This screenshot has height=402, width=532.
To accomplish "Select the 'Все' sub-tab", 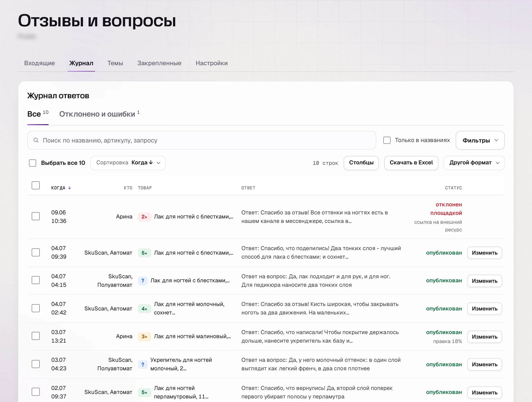I will coord(38,114).
